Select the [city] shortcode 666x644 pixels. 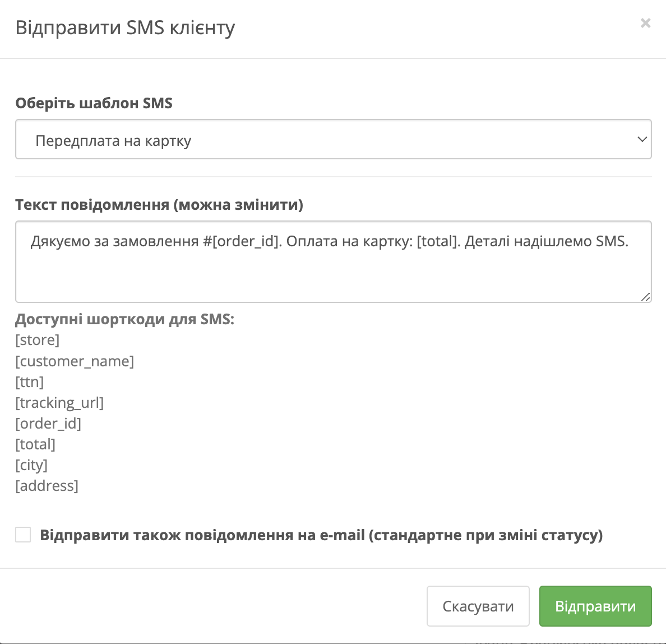[x=31, y=465]
